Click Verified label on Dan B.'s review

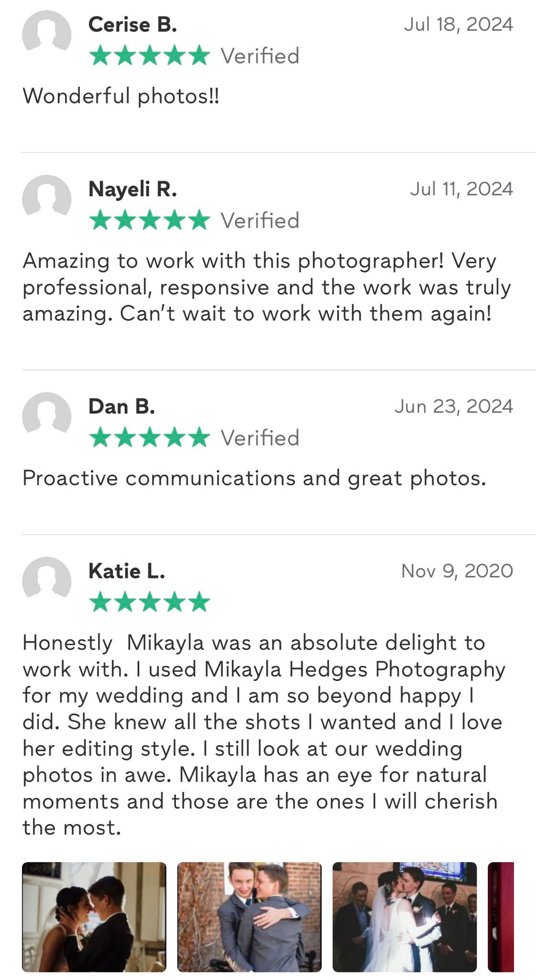(x=260, y=438)
